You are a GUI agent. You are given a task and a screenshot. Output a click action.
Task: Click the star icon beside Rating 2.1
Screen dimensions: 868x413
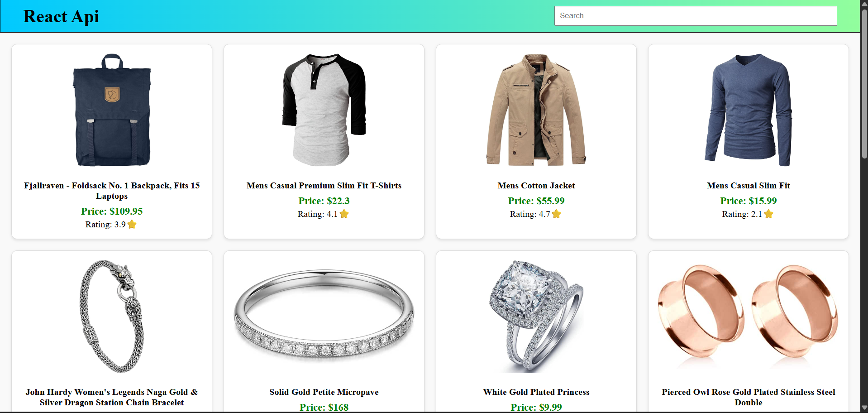pyautogui.click(x=769, y=214)
